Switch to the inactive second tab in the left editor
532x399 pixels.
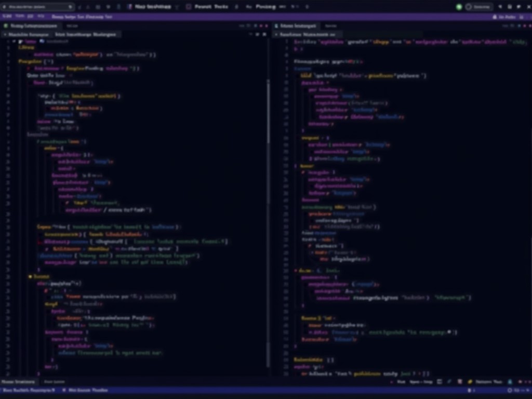pos(72,25)
